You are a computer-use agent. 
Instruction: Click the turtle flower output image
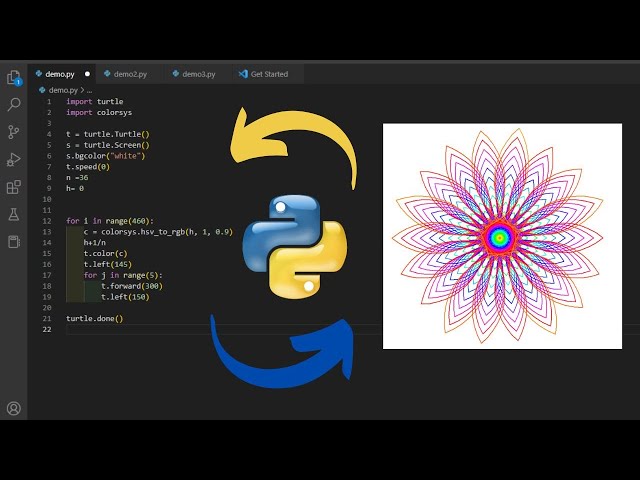502,236
